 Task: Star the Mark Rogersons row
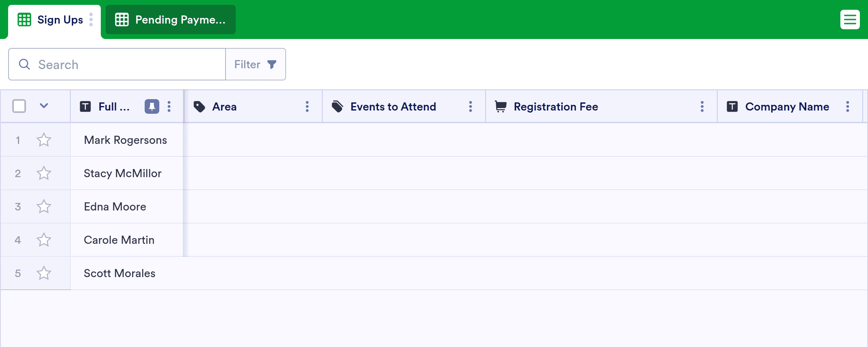(x=44, y=140)
